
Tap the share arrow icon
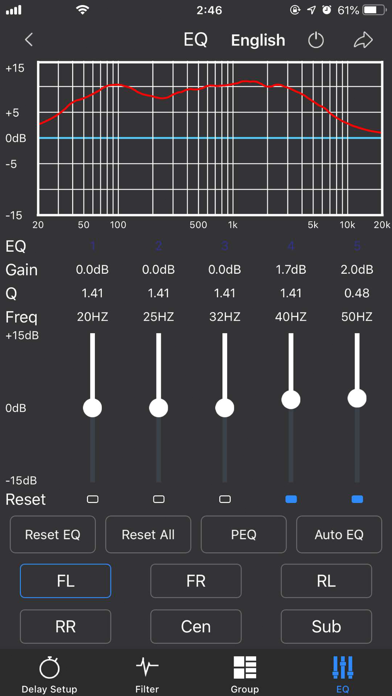pyautogui.click(x=363, y=40)
